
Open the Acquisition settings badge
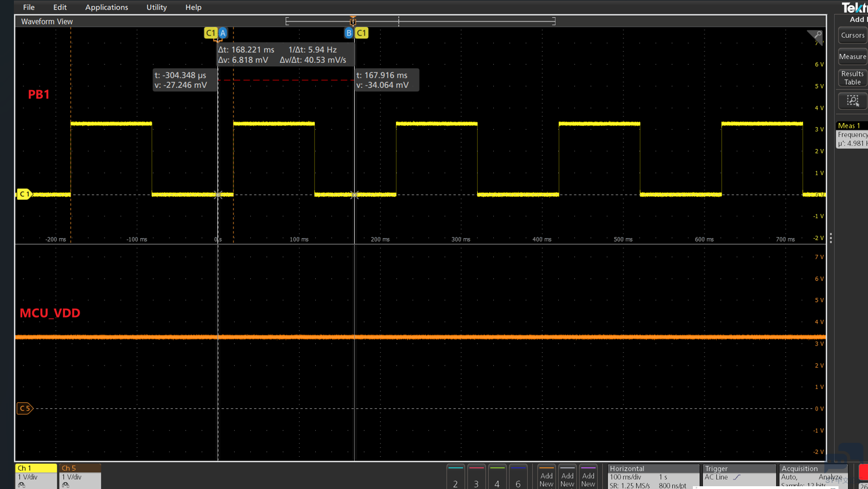tap(814, 477)
